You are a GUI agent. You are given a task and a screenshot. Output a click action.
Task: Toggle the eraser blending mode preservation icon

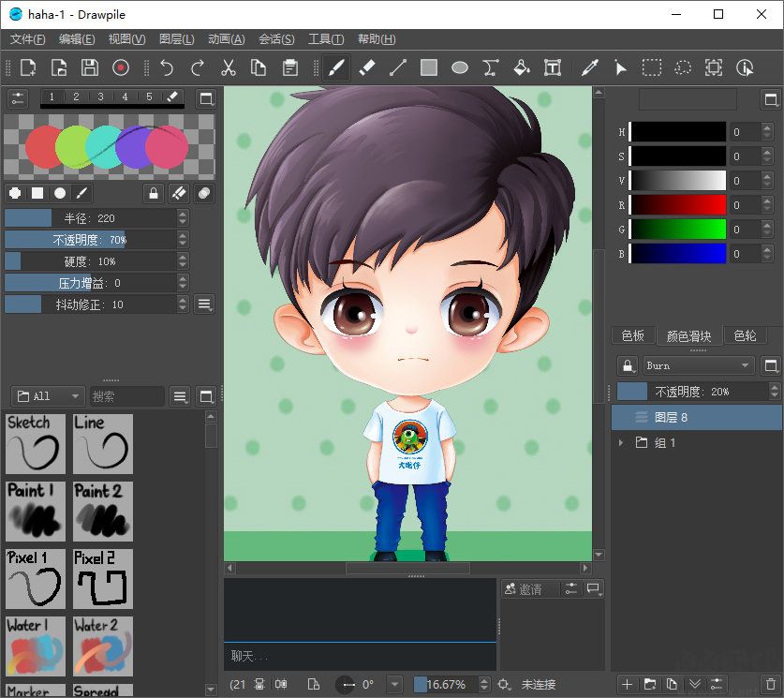coord(177,193)
